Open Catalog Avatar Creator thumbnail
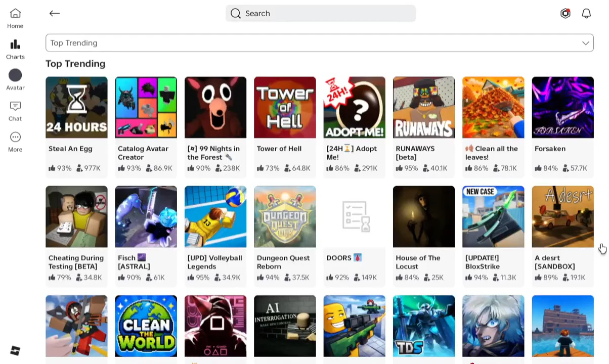Viewport: 609px width, 364px height. (x=146, y=107)
